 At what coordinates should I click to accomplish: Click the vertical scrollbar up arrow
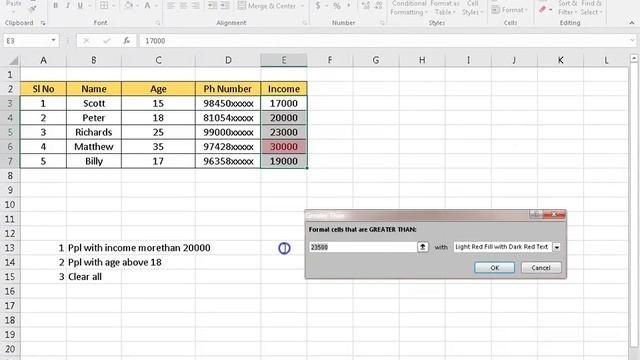(633, 59)
